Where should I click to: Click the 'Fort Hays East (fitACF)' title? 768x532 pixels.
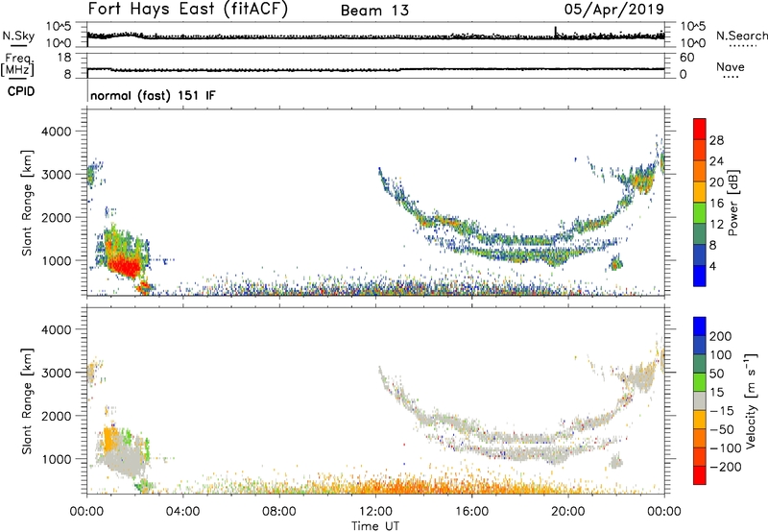click(x=188, y=9)
